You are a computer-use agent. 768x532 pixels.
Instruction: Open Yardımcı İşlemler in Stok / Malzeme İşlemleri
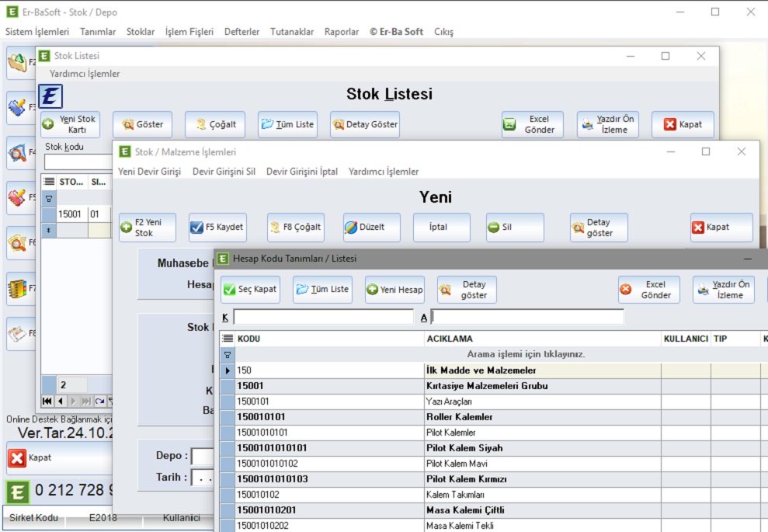[384, 172]
